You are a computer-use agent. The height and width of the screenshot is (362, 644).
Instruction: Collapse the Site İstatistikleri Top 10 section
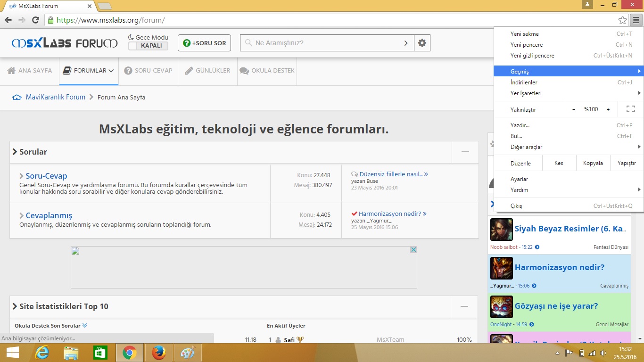tap(464, 306)
